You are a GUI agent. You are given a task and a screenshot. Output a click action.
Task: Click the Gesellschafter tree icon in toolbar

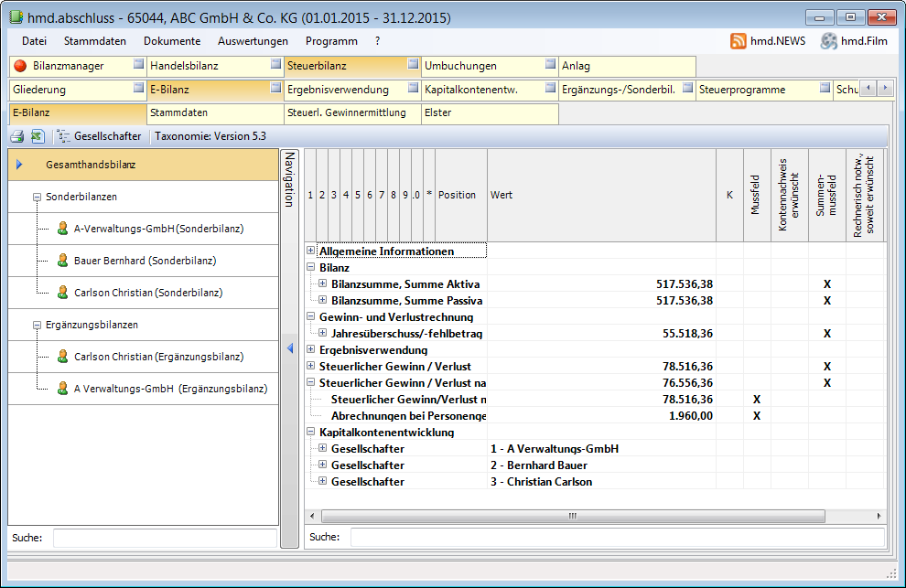(63, 136)
